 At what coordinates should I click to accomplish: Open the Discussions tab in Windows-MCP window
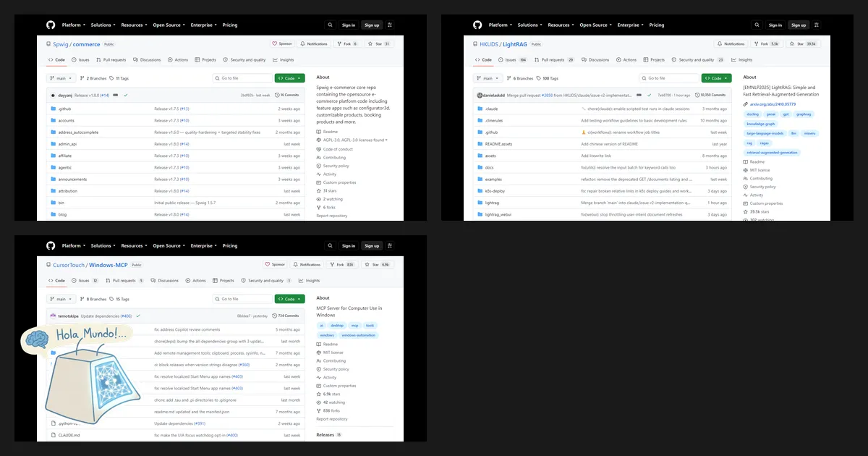click(165, 281)
